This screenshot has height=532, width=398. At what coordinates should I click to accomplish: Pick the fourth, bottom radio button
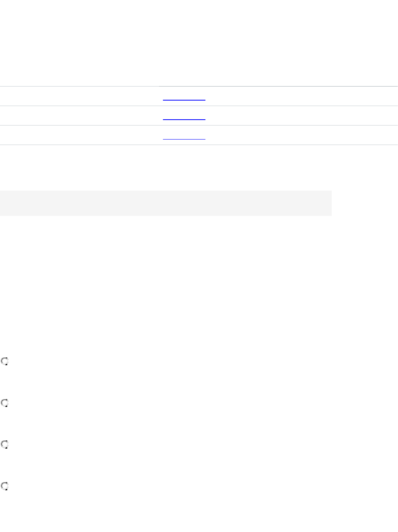[x=5, y=486]
